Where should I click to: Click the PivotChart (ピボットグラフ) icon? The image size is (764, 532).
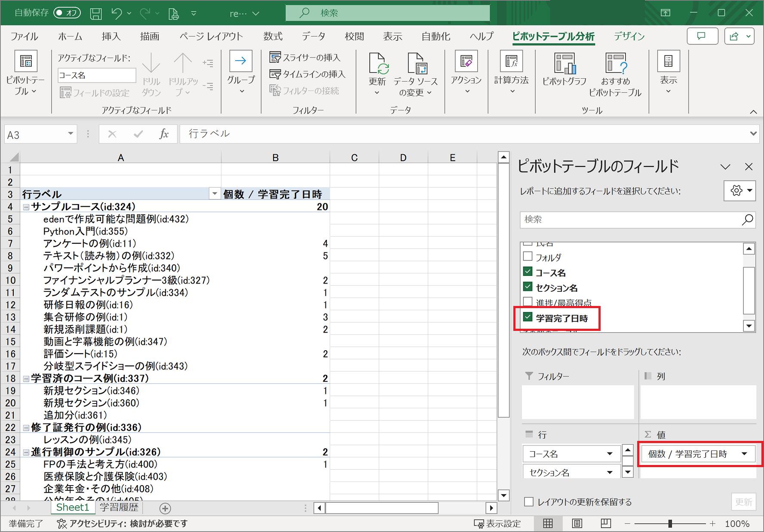point(564,64)
